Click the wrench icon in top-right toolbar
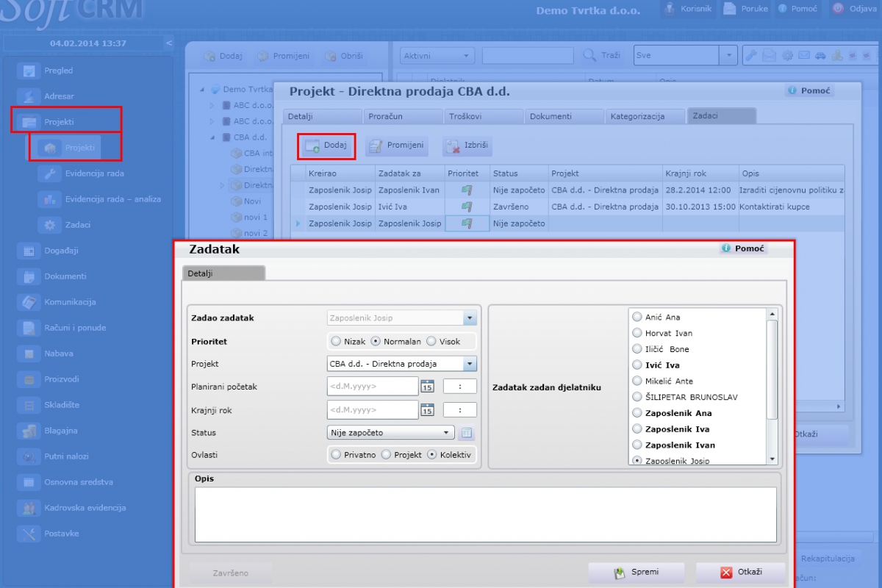 [x=752, y=55]
